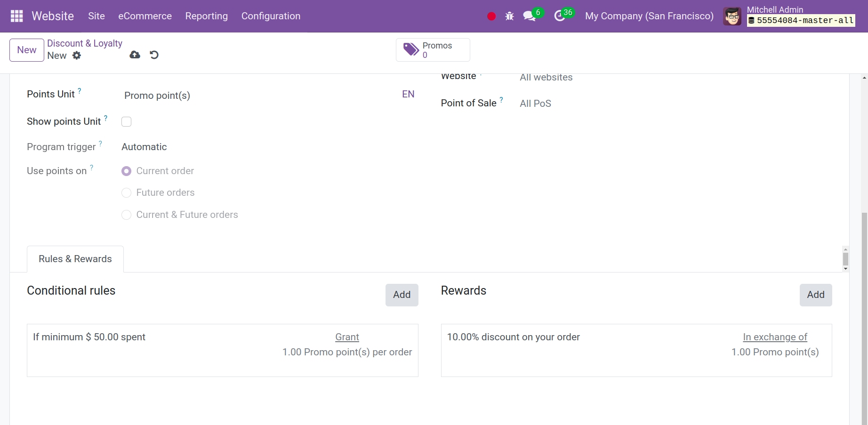Open the activities clock icon
The image size is (868, 425).
[560, 16]
